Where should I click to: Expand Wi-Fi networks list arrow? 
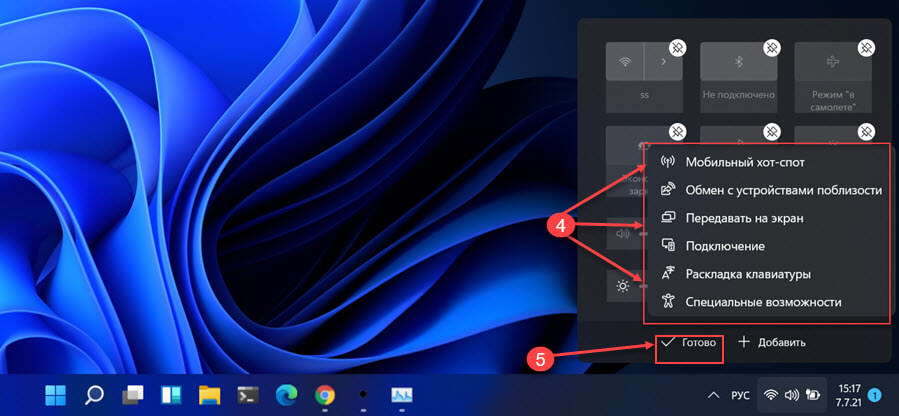click(x=663, y=61)
